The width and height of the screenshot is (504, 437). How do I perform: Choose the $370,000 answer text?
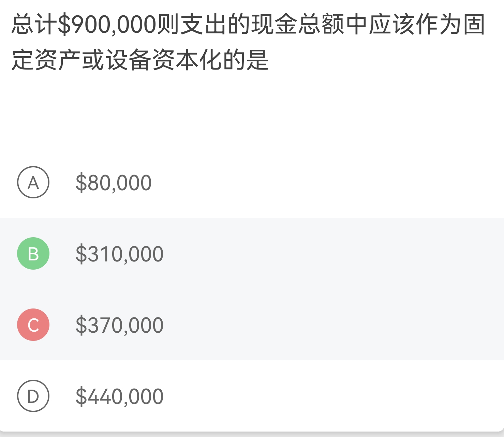point(119,325)
